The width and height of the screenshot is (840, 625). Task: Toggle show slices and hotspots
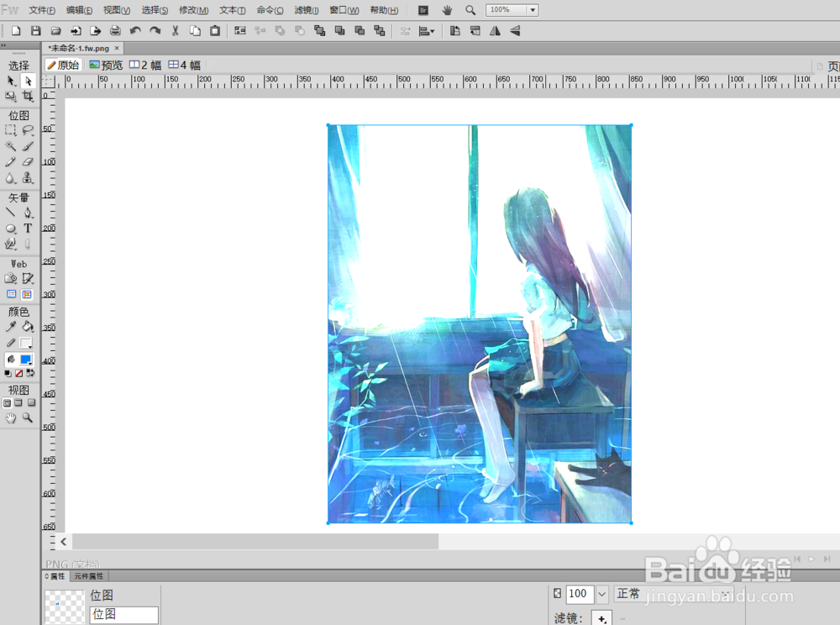(27, 294)
